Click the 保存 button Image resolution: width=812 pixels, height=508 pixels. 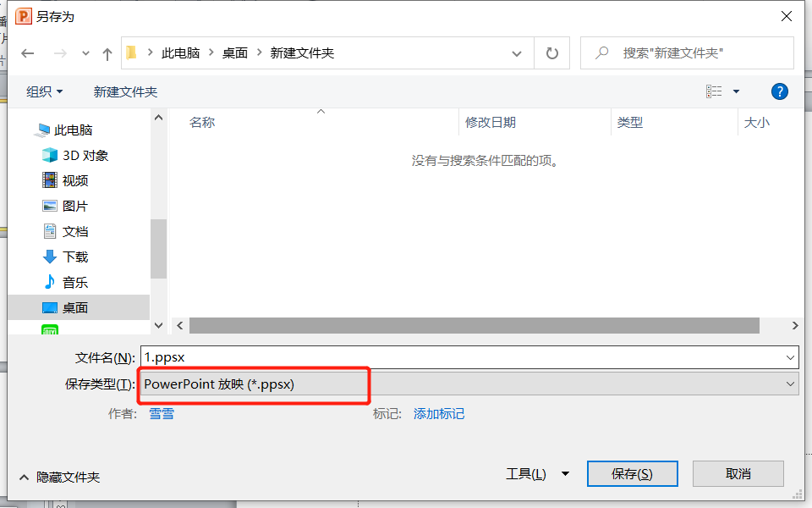click(632, 474)
